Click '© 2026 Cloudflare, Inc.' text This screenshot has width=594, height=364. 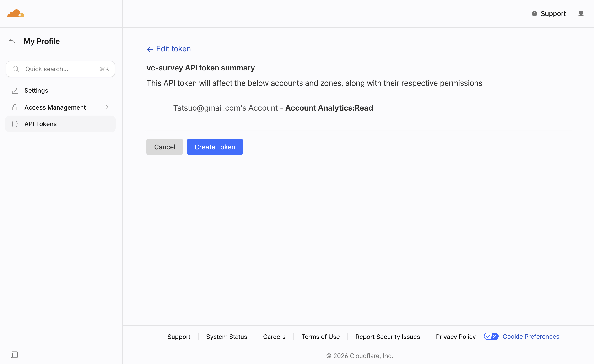coord(360,356)
